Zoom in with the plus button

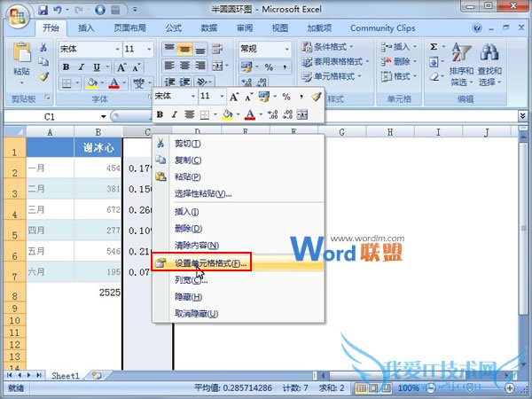pos(510,387)
